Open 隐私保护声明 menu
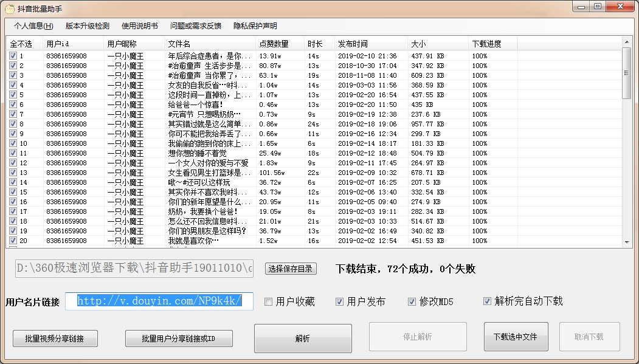This screenshot has height=364, width=639. (x=255, y=26)
